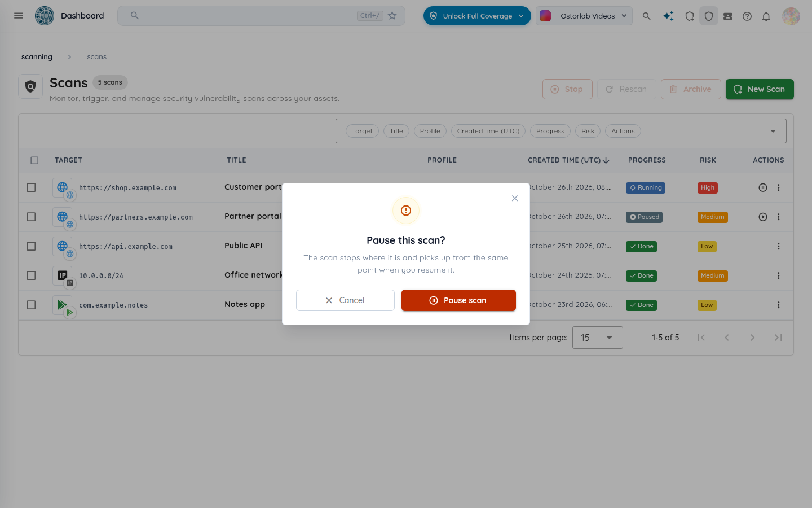
Task: Expand the Unlock Full Coverage dropdown
Action: [x=477, y=16]
